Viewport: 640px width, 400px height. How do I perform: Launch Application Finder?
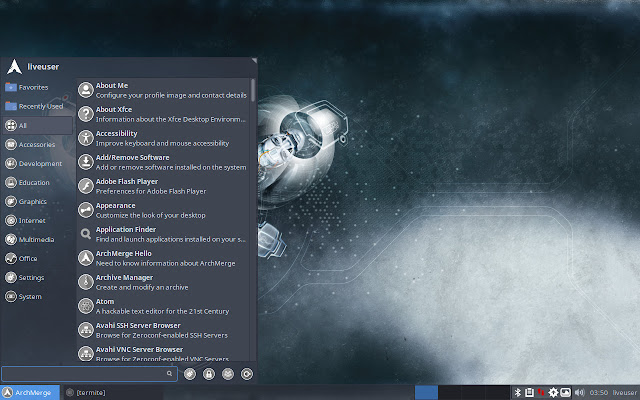tap(163, 234)
